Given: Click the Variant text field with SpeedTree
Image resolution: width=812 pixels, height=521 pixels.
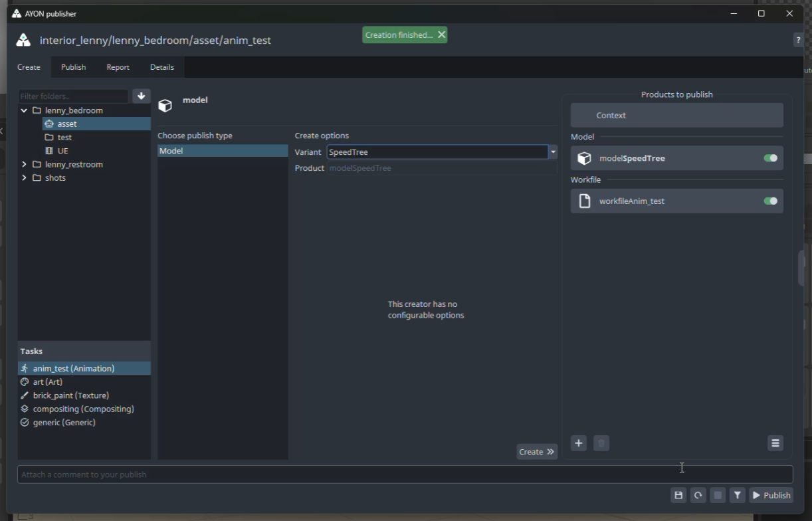Looking at the screenshot, I should click(437, 152).
